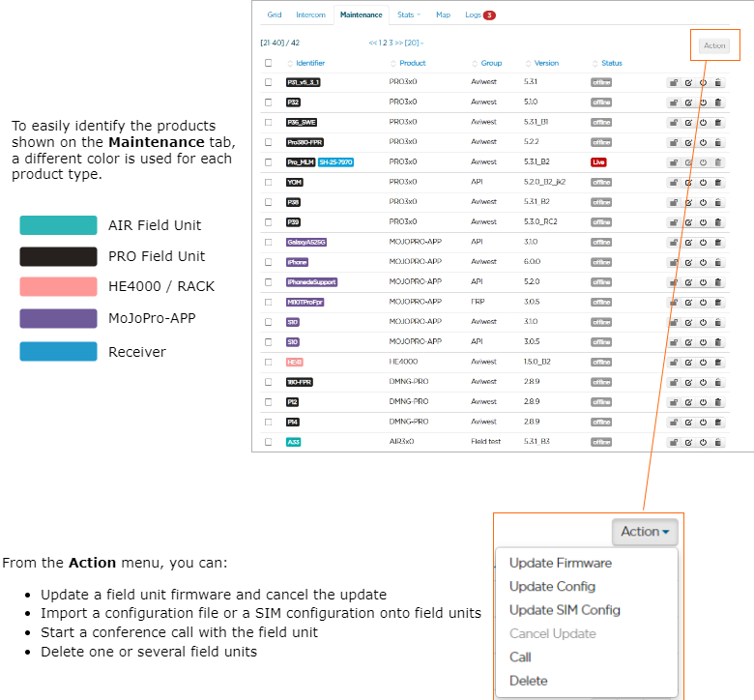
Task: Open the enlarged Action dropdown button
Action: click(644, 532)
